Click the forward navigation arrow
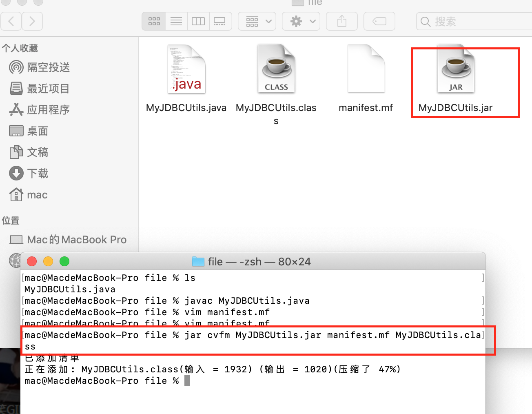The width and height of the screenshot is (532, 414). click(x=32, y=21)
